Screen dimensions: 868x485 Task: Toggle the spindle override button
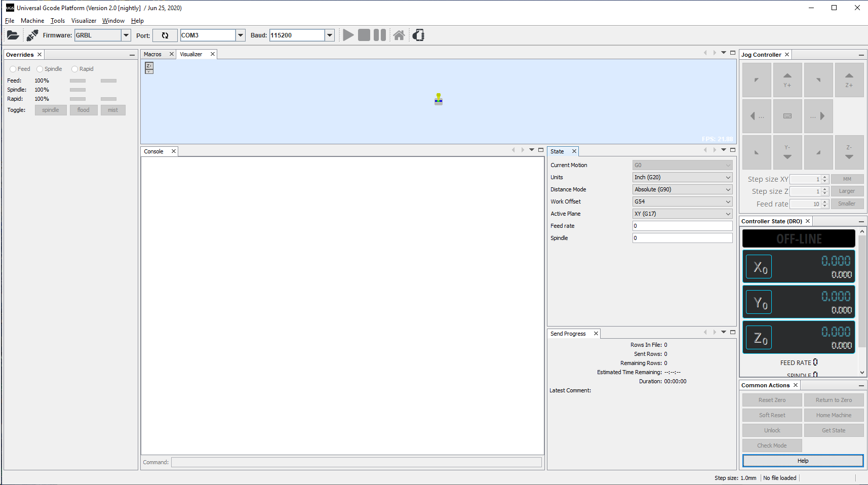coord(51,110)
